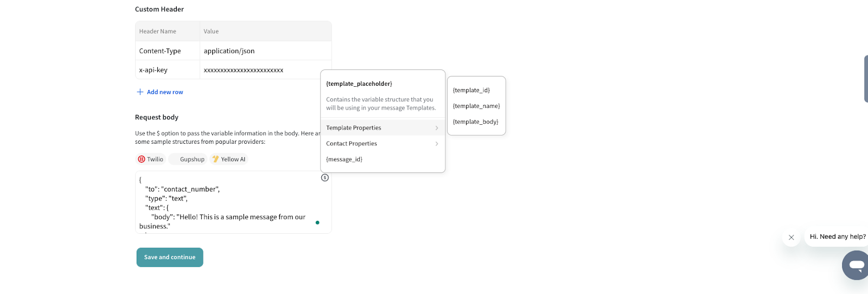The height and width of the screenshot is (294, 868).
Task: Click the Save and continue button
Action: 170,258
